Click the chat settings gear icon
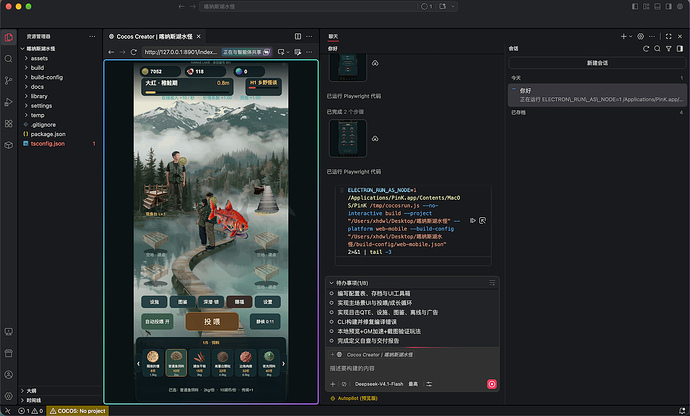The height and width of the screenshot is (416, 690). [641, 37]
